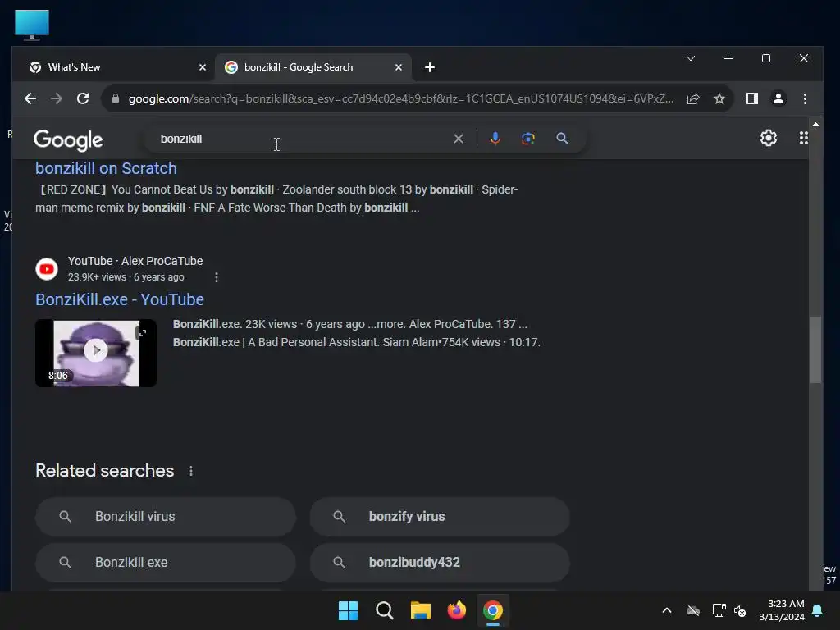Image resolution: width=840 pixels, height=630 pixels.
Task: Search related Bonzikill exe
Action: pos(166,563)
